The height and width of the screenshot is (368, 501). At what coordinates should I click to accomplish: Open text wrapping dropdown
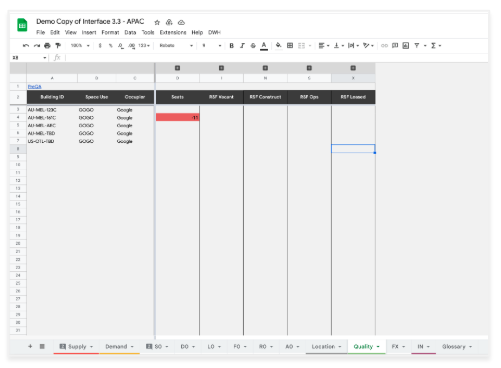[x=353, y=46]
